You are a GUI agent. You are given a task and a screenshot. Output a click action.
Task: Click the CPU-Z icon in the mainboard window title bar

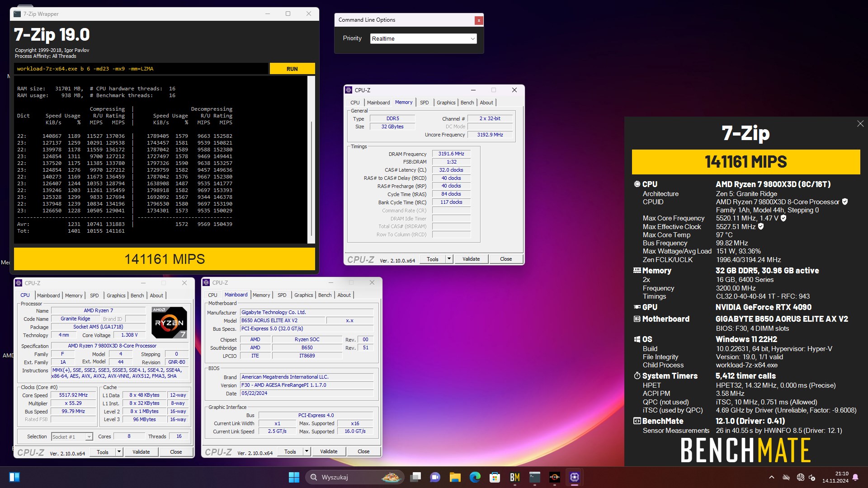coord(207,282)
